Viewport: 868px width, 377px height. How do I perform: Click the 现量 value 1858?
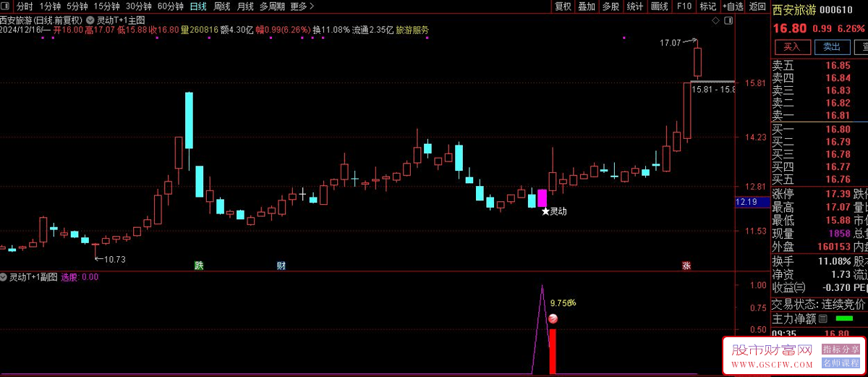point(840,234)
